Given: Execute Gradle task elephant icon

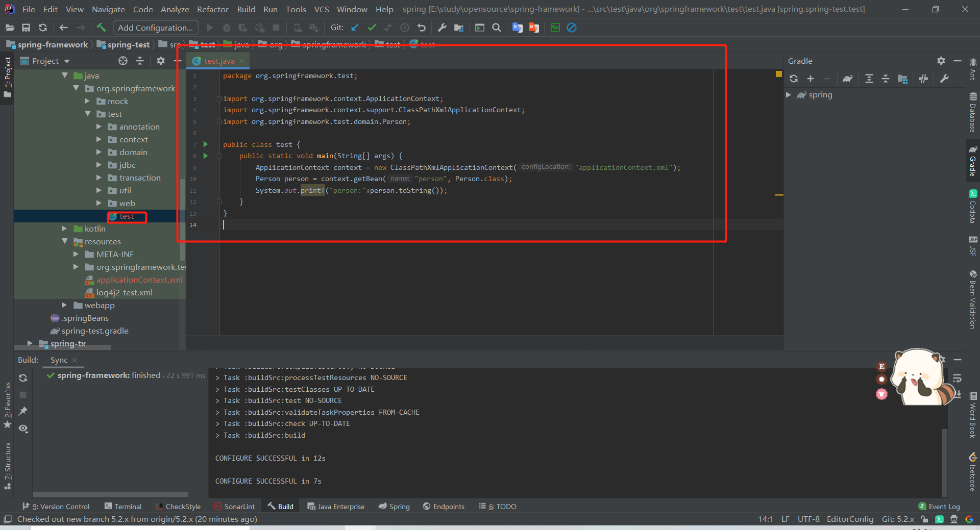Looking at the screenshot, I should (848, 79).
